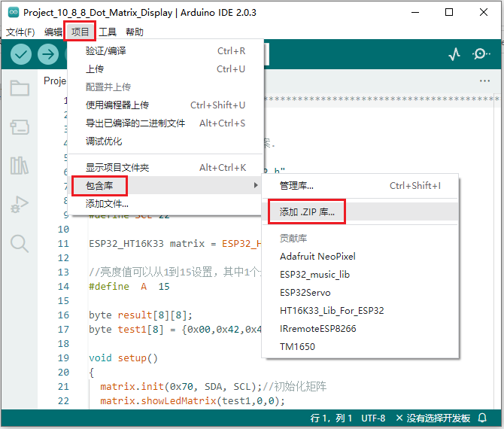Image resolution: width=504 pixels, height=429 pixels.
Task: Click the Upload arrow toolbar button
Action: pos(48,54)
